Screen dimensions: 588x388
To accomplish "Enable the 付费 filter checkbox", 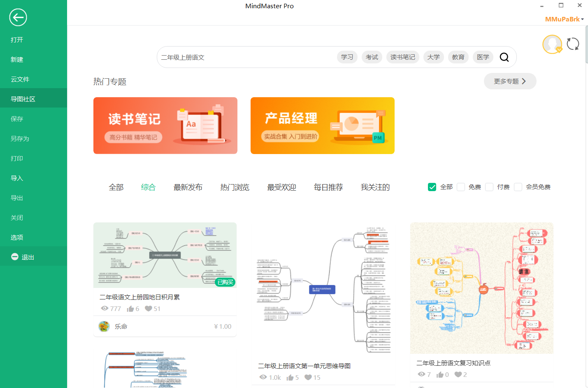I will (489, 187).
